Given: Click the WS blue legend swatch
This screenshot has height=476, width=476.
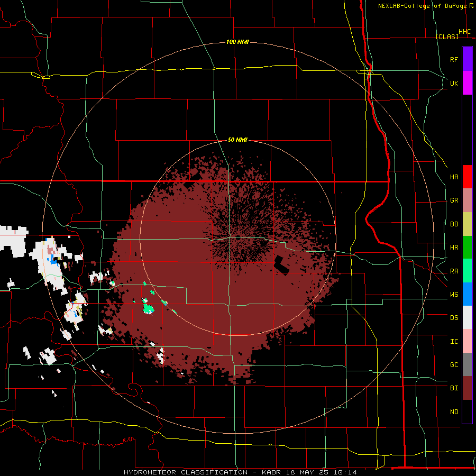Looking at the screenshot, I should (467, 294).
